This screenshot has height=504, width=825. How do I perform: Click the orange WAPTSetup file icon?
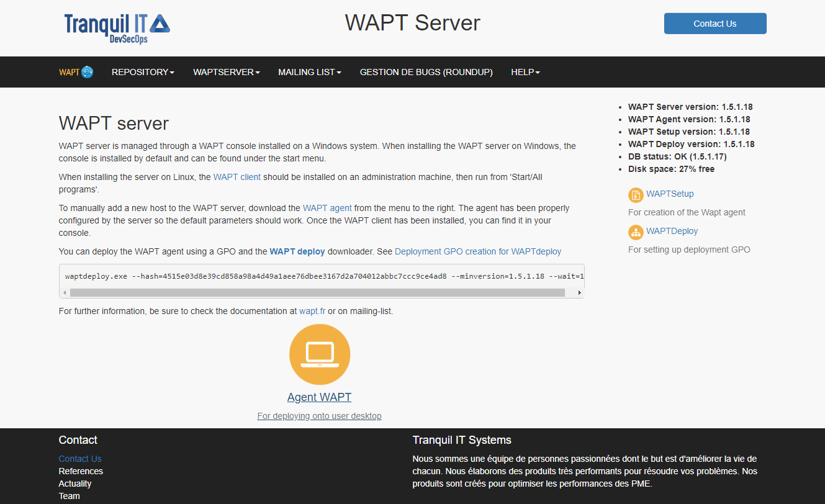coord(636,196)
